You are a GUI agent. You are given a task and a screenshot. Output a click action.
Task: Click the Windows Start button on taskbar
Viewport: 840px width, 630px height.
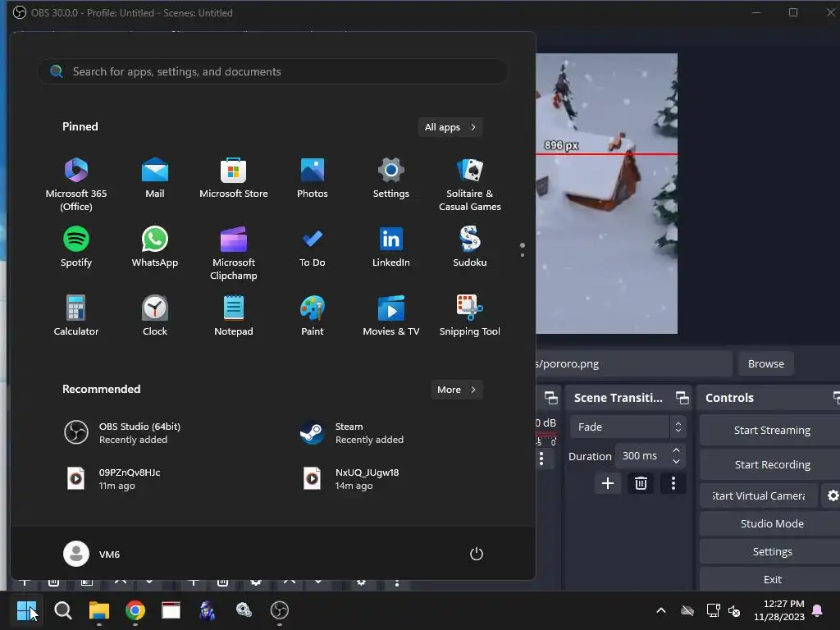coord(26,610)
